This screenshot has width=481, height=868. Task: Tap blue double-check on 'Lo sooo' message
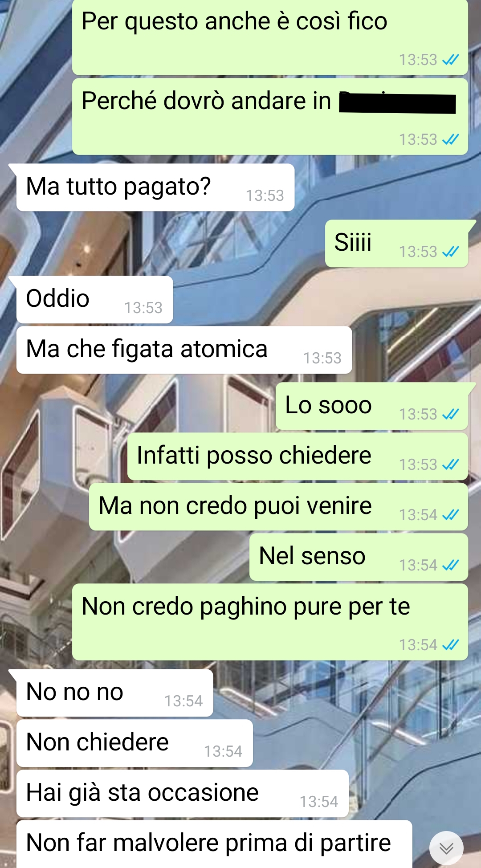[x=450, y=414]
